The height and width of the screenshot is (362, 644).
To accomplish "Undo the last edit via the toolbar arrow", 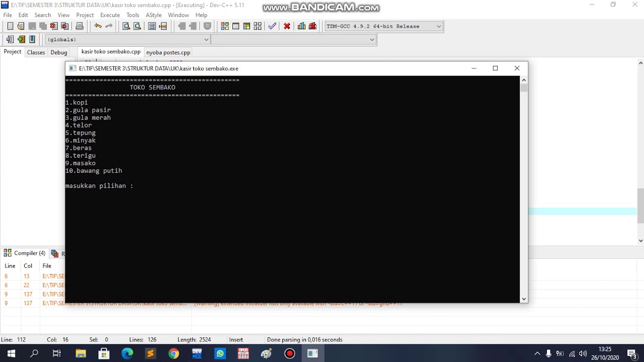I will [x=98, y=26].
